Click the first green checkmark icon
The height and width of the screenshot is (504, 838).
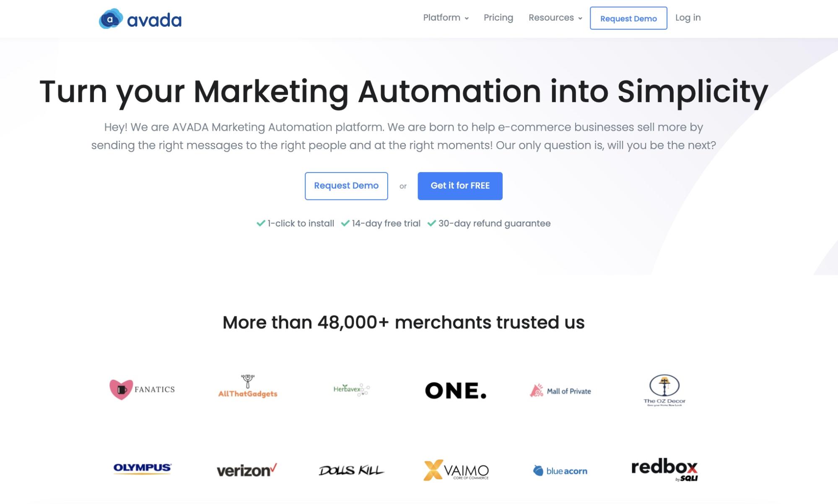coord(261,223)
